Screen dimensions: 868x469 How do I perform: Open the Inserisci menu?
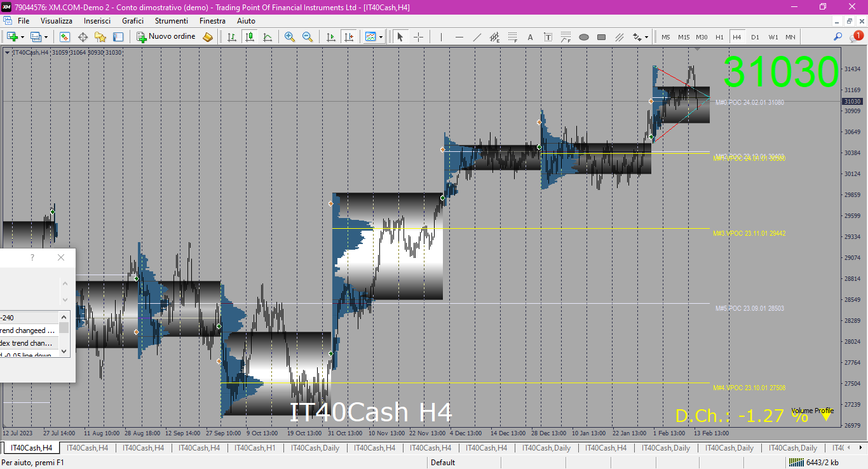(97, 21)
